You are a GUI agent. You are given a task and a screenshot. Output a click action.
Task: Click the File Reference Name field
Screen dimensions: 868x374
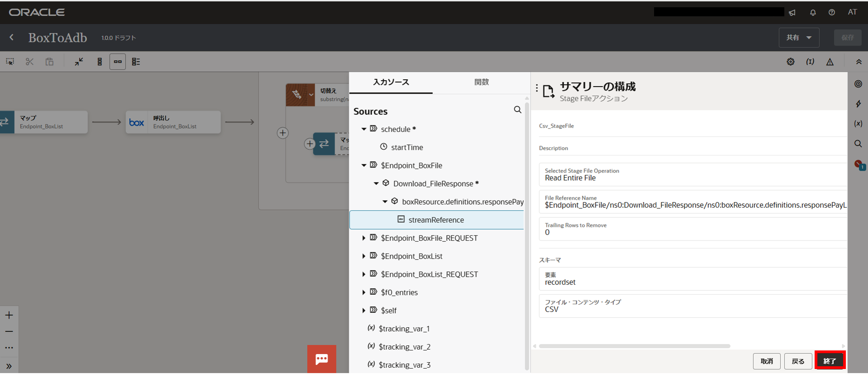coord(693,202)
